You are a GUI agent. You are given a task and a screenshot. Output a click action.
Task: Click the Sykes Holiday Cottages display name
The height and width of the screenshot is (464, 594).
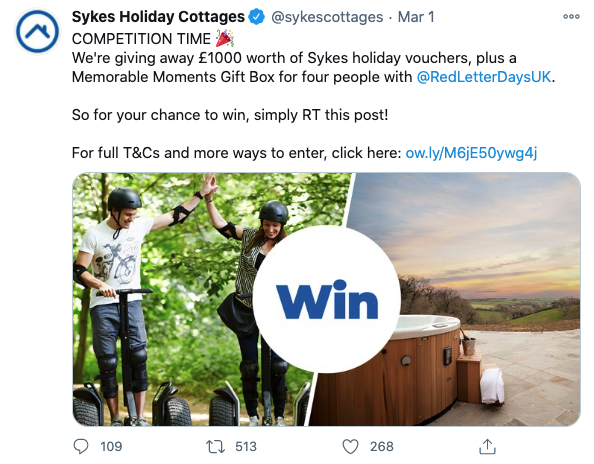158,17
